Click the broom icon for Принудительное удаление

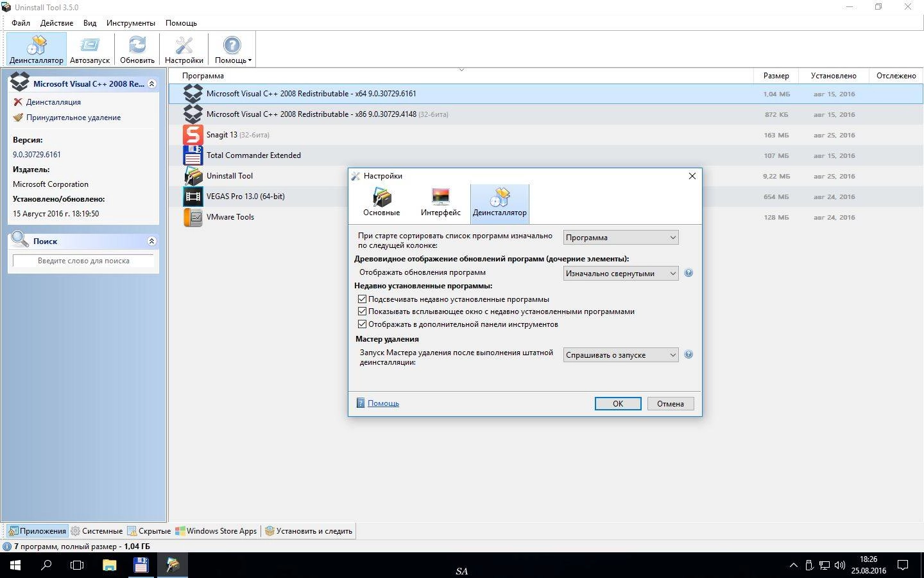18,118
